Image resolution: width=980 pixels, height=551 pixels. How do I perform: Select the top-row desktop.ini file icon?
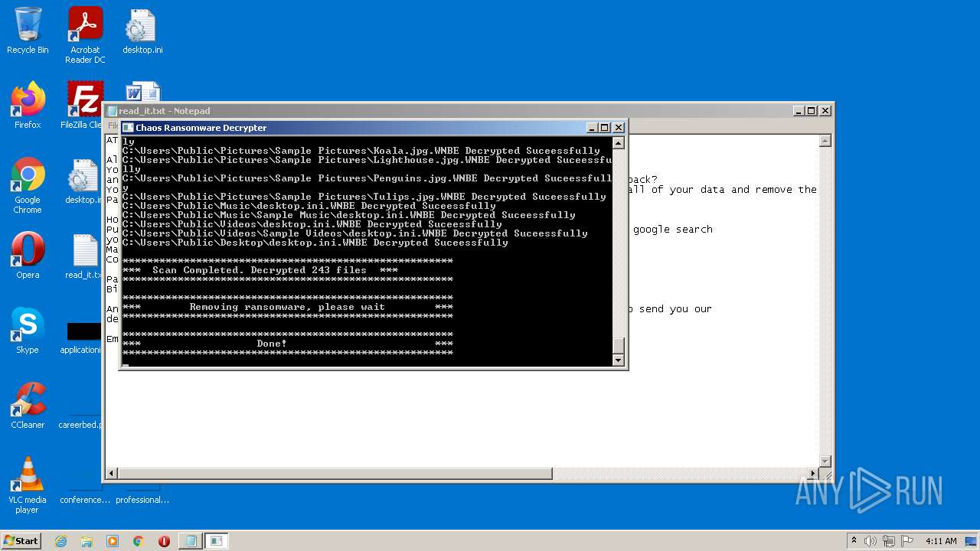[142, 31]
